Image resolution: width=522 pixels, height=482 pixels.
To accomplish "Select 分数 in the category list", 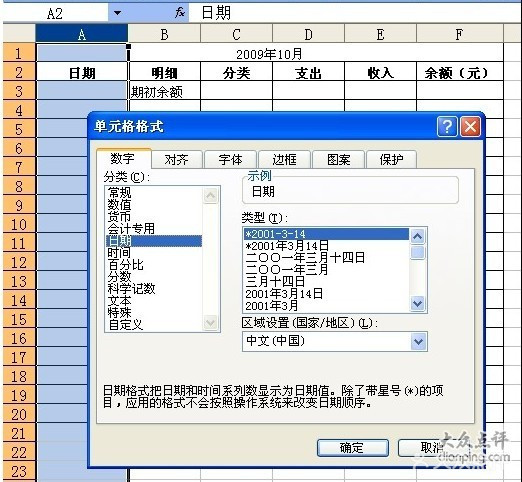I will [154, 277].
